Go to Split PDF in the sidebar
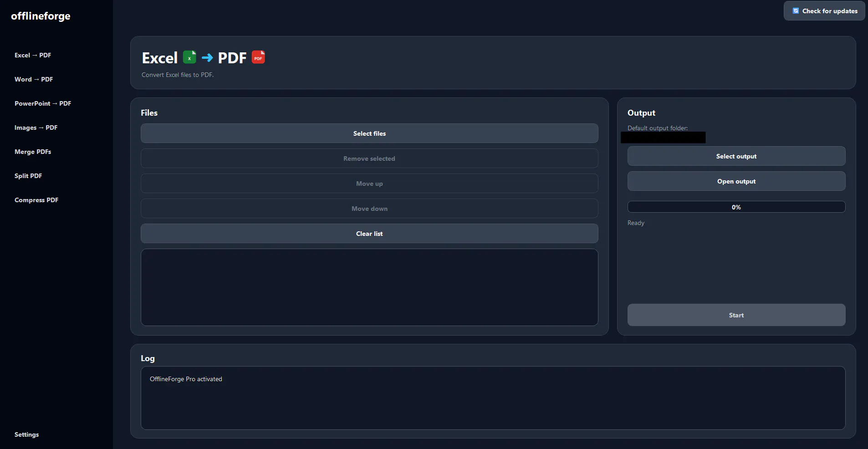The height and width of the screenshot is (449, 868). coord(28,176)
